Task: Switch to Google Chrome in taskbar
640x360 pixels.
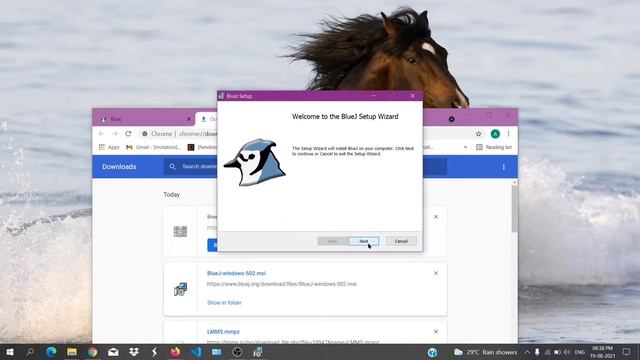Action: (93, 352)
